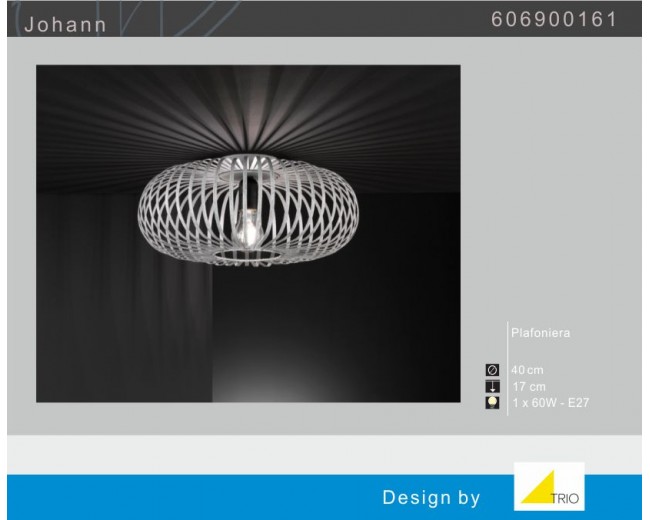Viewport: 650px width, 520px height.
Task: Click the TRIO brand logo
Action: tap(549, 486)
